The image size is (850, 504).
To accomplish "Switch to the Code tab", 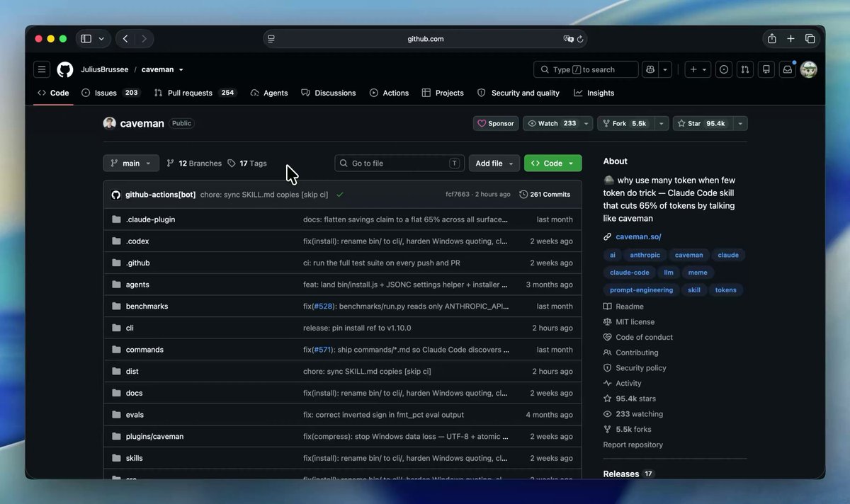I will tap(53, 93).
